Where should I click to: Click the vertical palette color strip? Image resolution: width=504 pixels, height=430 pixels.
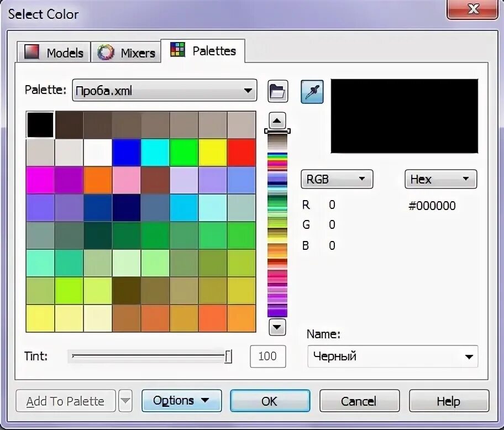tap(277, 225)
